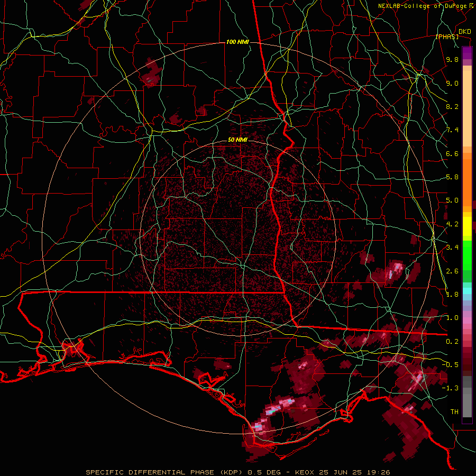Click the 8.2 scale label
The width and height of the screenshot is (476, 476).
(452, 106)
